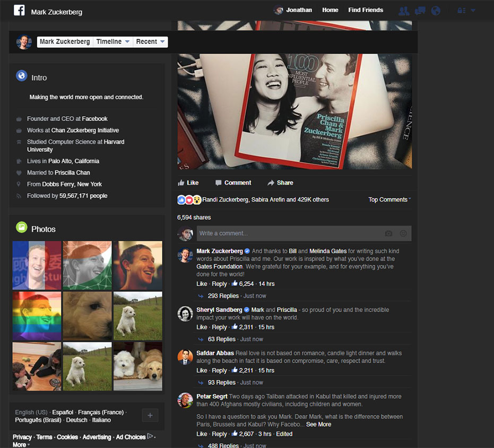Expand Petar Segrt's comment via See More

coord(318,424)
